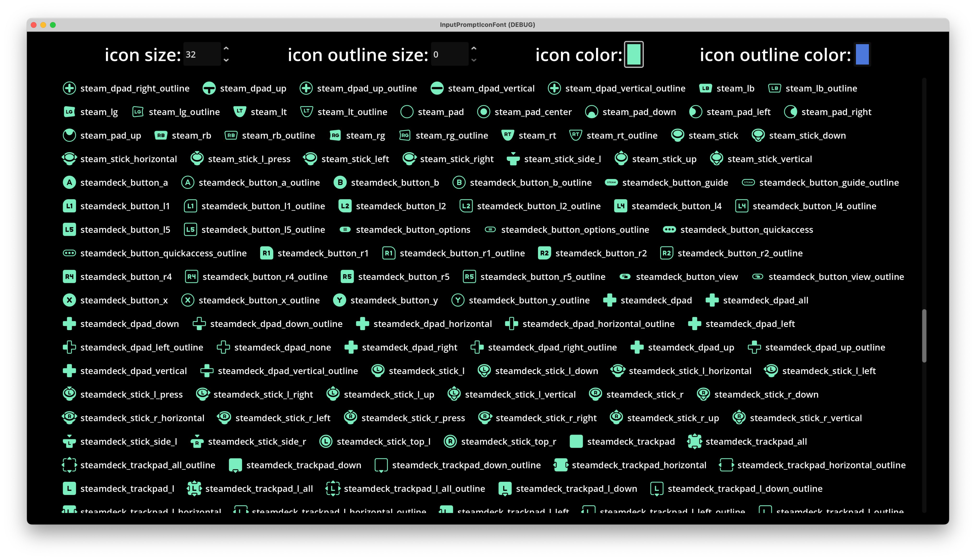
Task: Click the steamdeck_button_guide icon
Action: click(611, 182)
